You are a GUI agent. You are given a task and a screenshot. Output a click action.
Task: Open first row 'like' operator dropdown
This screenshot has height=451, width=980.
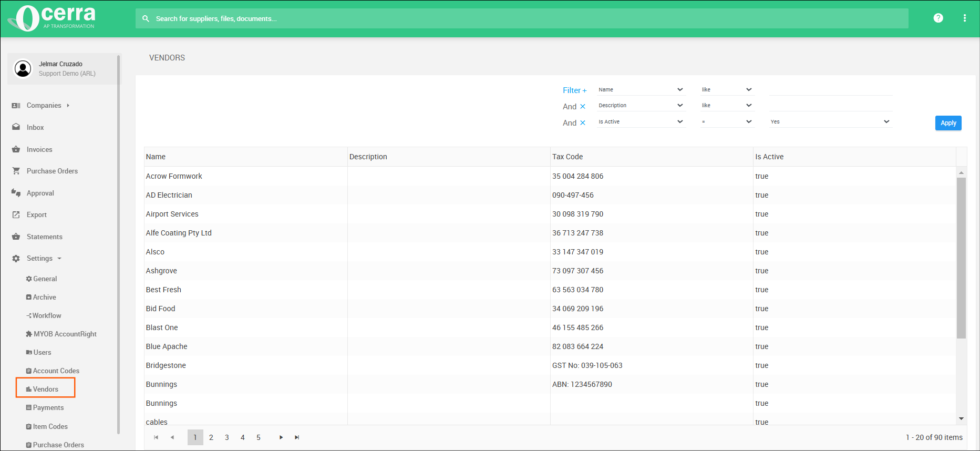[727, 90]
